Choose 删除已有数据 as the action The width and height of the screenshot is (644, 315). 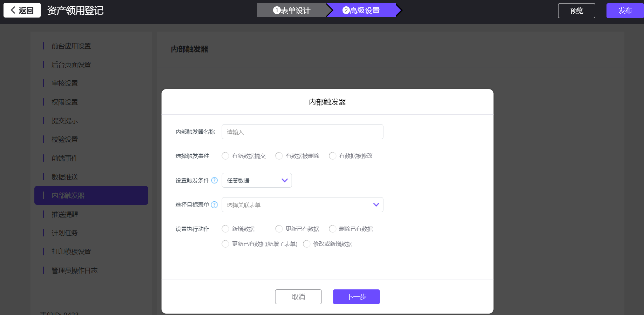(x=332, y=229)
